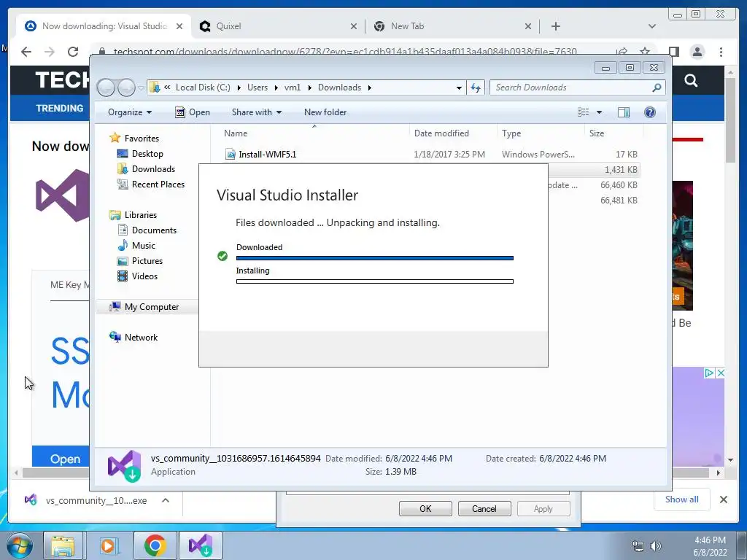The image size is (747, 560).
Task: Sort files by the Name column header
Action: tap(314, 133)
